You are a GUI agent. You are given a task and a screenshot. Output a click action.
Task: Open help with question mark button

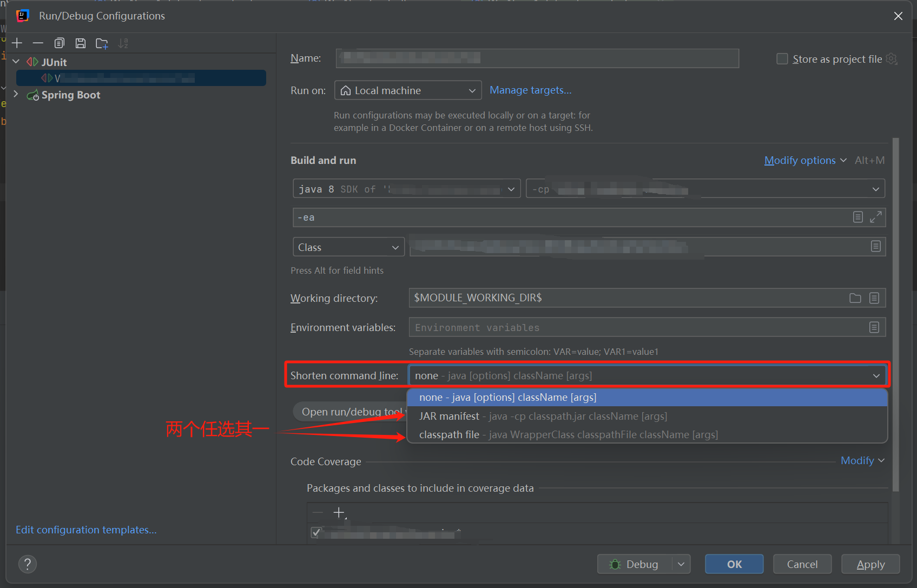(28, 564)
